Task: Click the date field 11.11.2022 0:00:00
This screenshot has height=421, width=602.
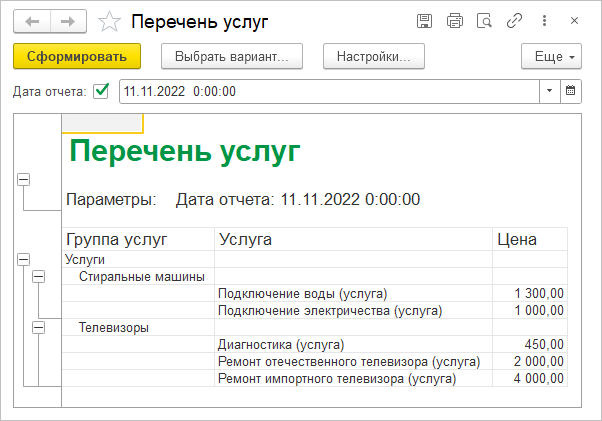Action: pos(329,91)
